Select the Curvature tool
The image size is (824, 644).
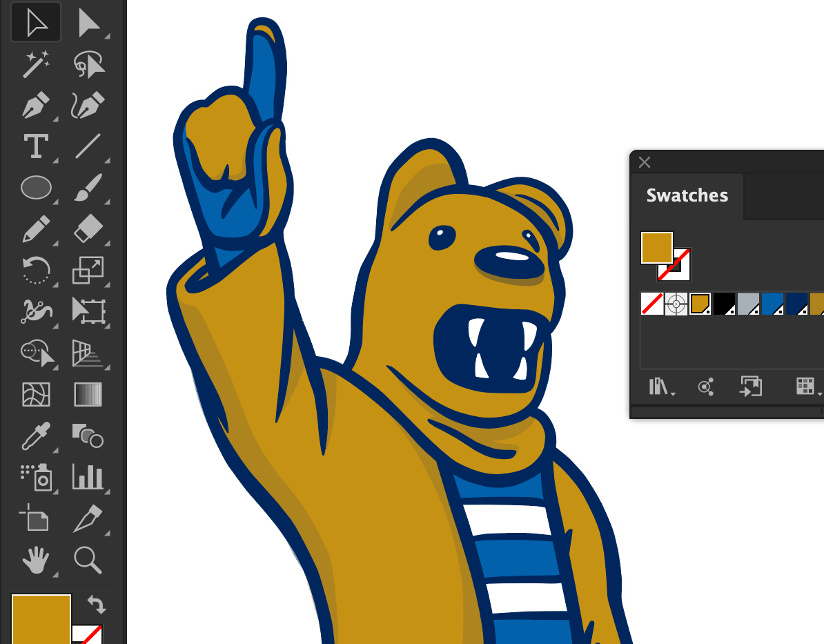pyautogui.click(x=88, y=105)
